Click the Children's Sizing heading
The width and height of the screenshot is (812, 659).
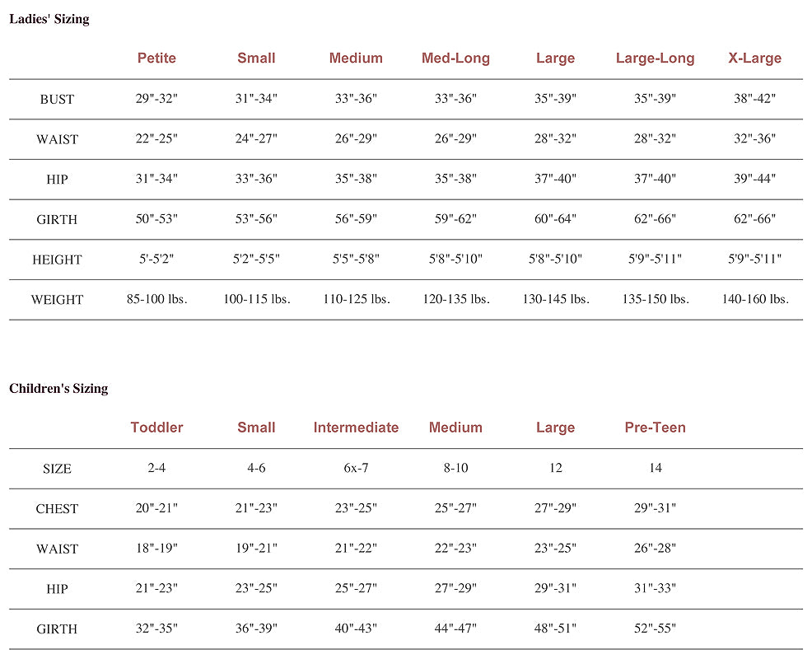click(x=58, y=388)
